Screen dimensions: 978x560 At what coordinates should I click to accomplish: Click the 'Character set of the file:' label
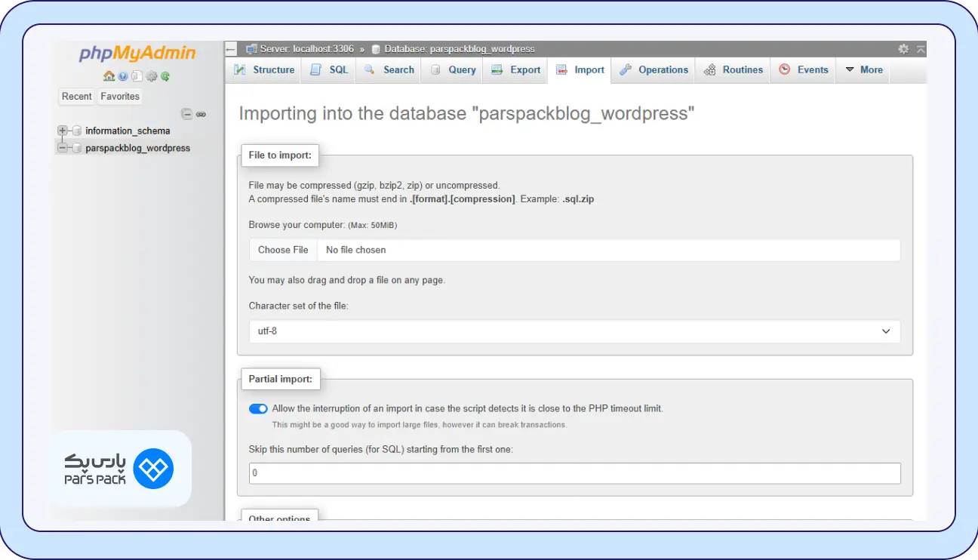299,306
